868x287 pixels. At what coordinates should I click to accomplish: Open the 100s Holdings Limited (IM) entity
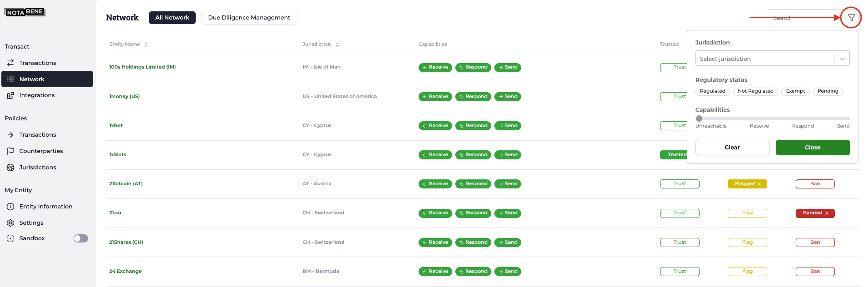(x=143, y=67)
